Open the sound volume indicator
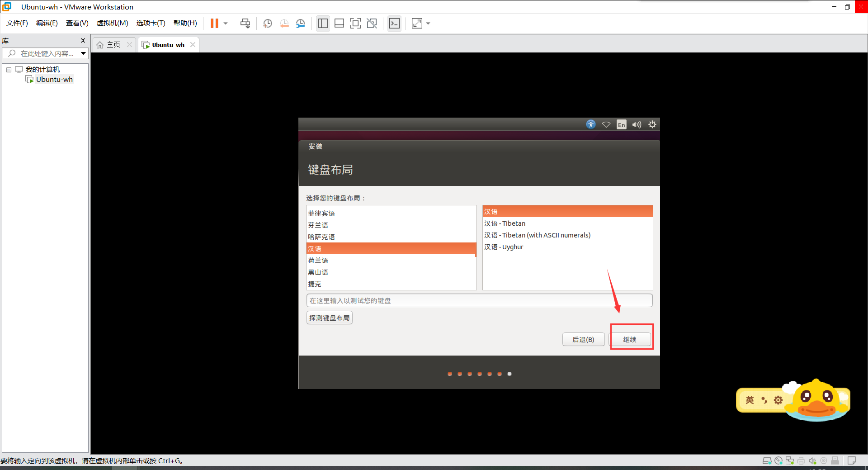868x470 pixels. click(637, 124)
